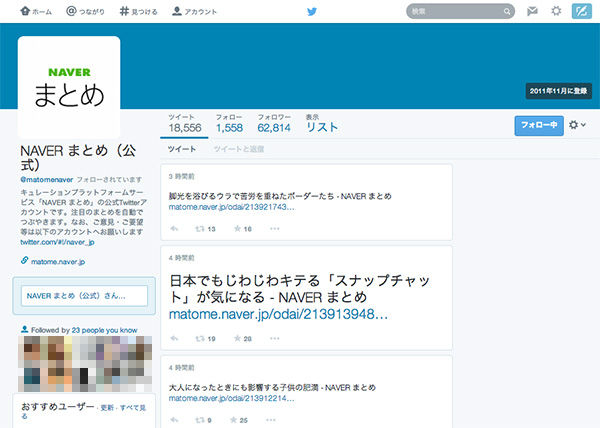
Task: Select the ツイート timeline sub-tab
Action: 182,149
